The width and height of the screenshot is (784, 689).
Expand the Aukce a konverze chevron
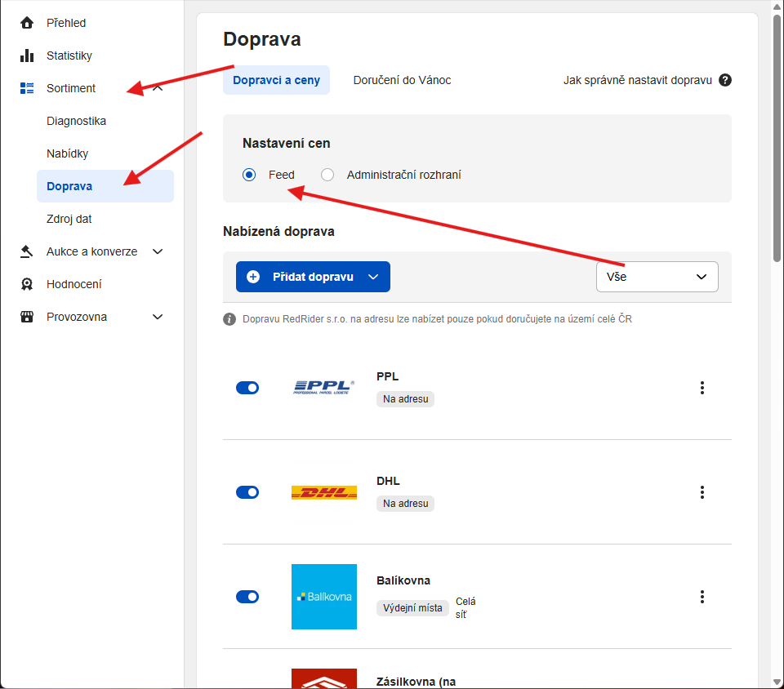tap(158, 251)
